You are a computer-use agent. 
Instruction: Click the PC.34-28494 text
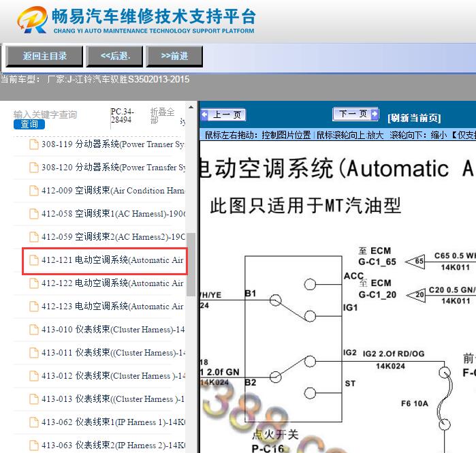click(x=122, y=116)
